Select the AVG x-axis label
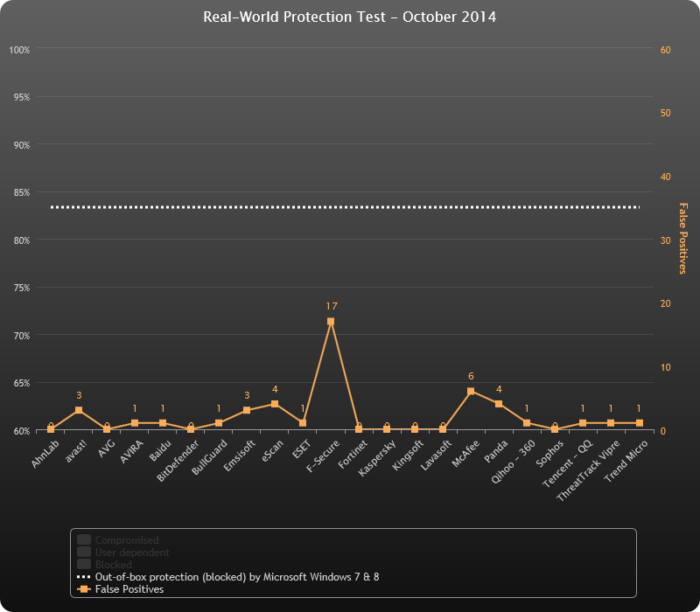Image resolution: width=700 pixels, height=612 pixels. coord(107,449)
